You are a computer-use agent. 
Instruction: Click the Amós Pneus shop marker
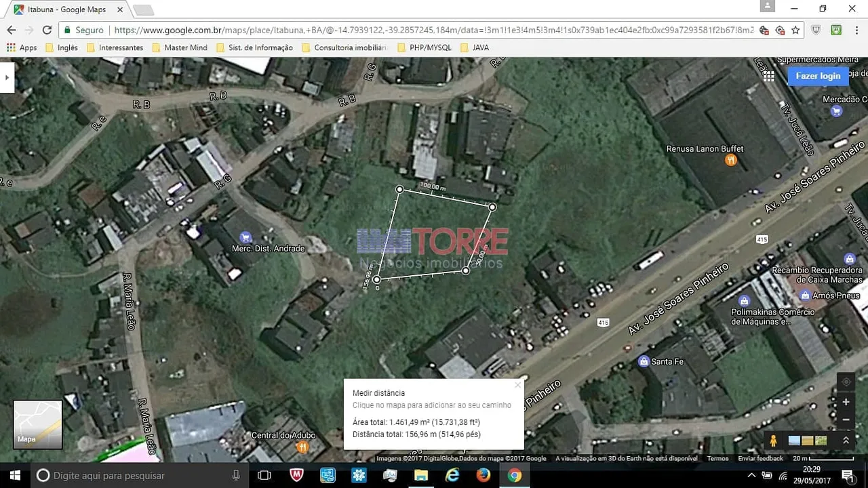pyautogui.click(x=805, y=295)
